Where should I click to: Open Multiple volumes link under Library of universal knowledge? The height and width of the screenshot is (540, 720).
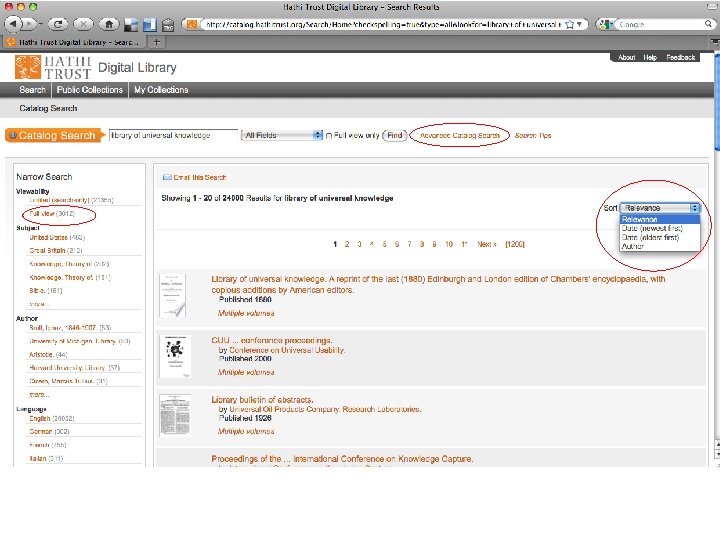[x=246, y=313]
